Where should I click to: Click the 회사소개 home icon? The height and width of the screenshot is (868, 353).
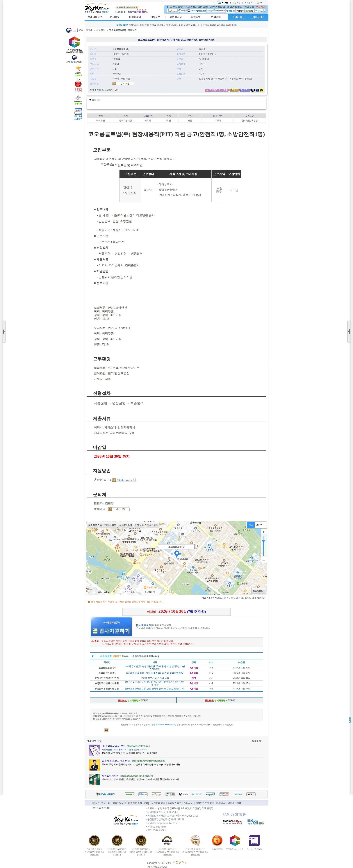coord(90,100)
